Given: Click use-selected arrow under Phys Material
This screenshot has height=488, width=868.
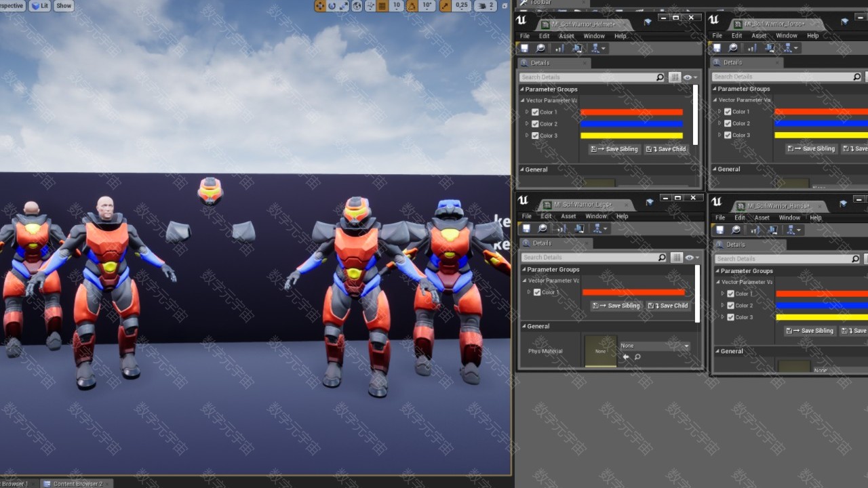Looking at the screenshot, I should pyautogui.click(x=626, y=357).
